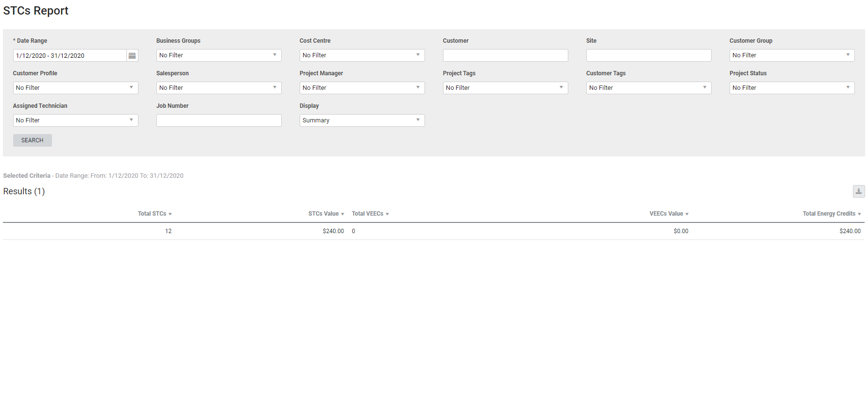The image size is (868, 407).
Task: Expand the Cost Centre filter dropdown
Action: tap(362, 55)
